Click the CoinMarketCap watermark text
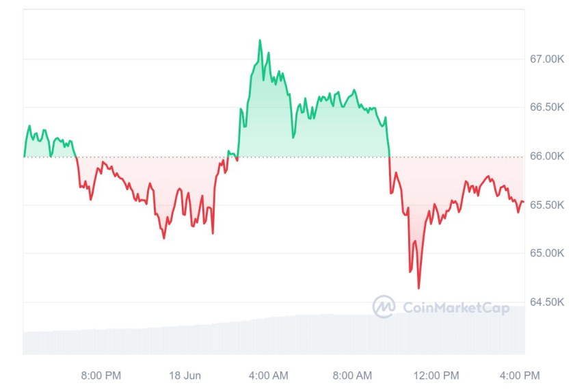The image size is (588, 392). (x=455, y=308)
